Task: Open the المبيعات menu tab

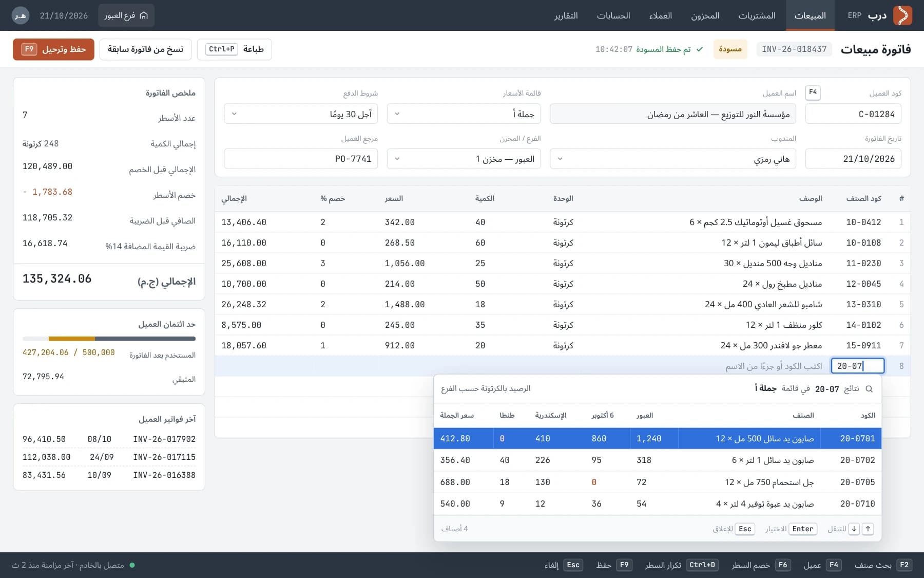Action: (810, 15)
